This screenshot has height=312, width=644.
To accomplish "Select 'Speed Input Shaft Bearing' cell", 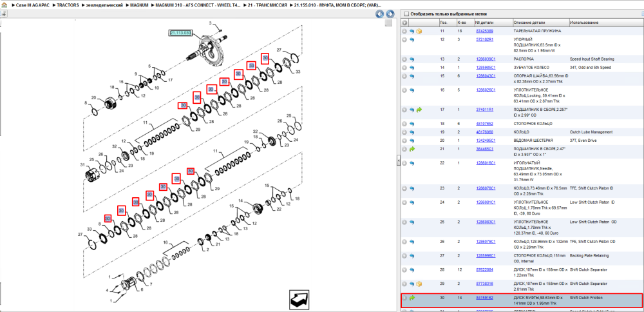I will pos(592,59).
